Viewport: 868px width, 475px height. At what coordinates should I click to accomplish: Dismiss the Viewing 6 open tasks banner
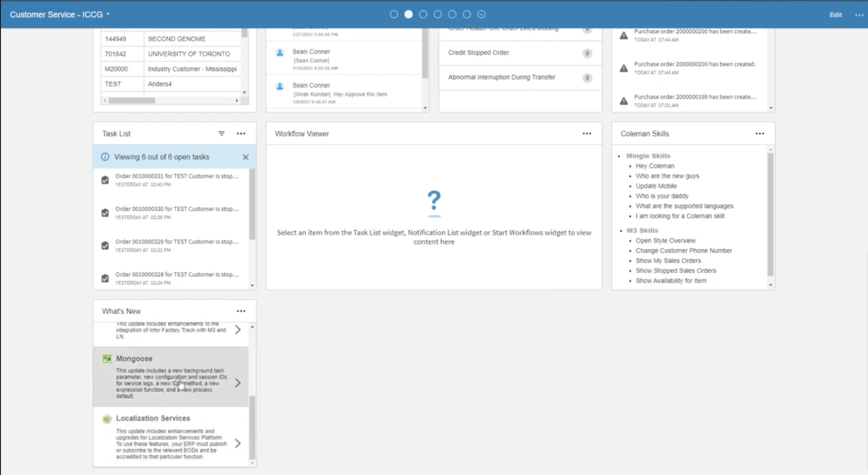pos(246,157)
